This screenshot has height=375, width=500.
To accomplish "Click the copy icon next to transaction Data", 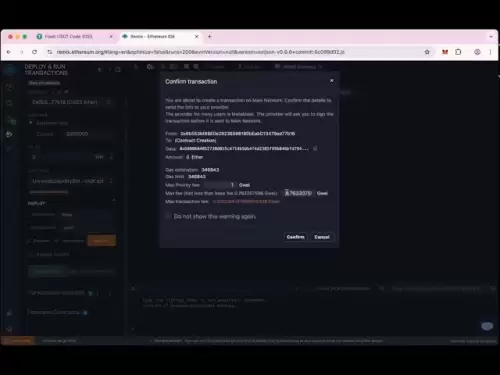I will 315,149.
